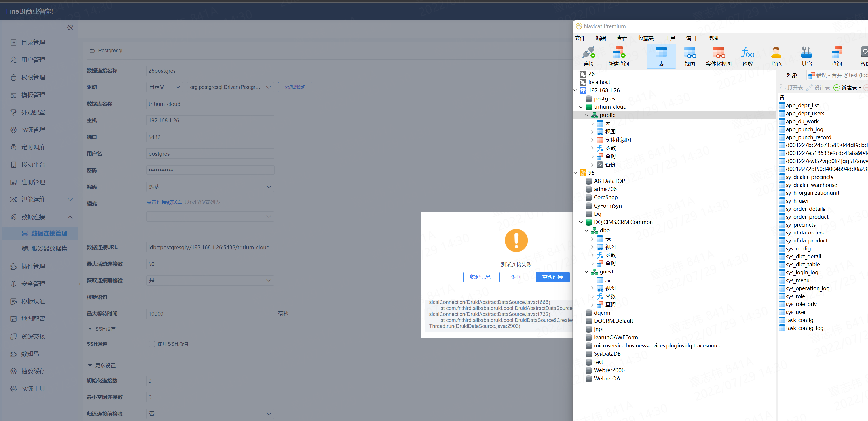Open the 工具 menu in Navicat

coord(670,38)
